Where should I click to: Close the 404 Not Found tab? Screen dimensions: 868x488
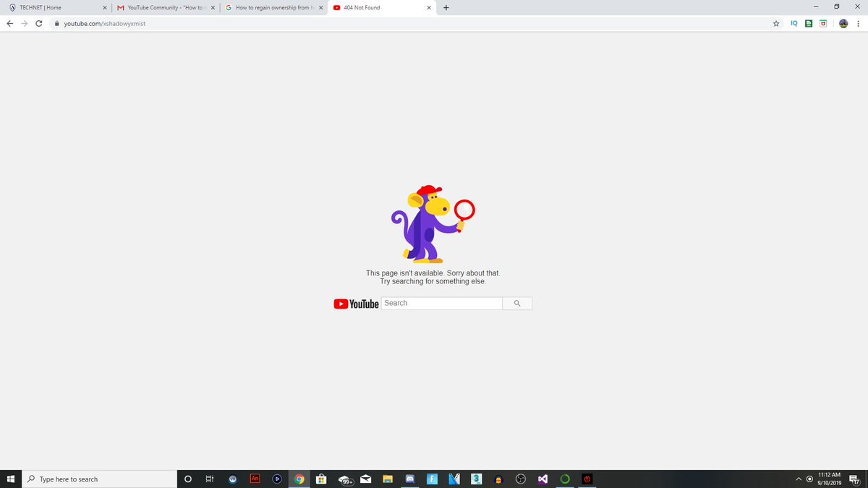tap(429, 8)
